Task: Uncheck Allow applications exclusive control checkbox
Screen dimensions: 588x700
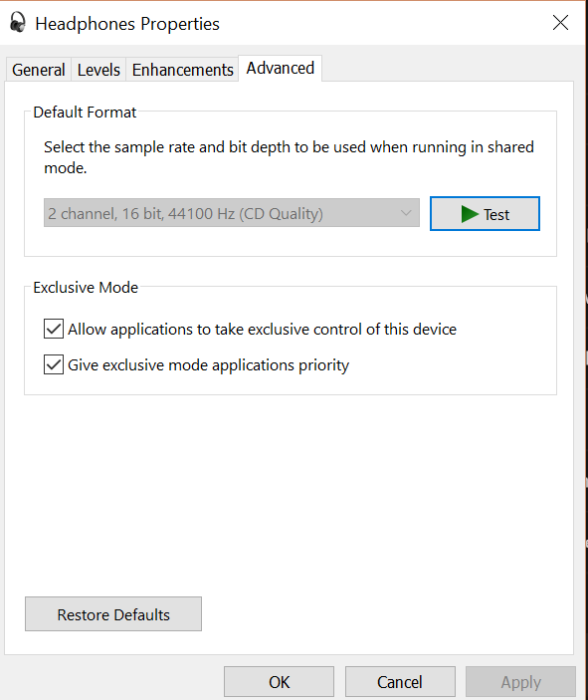Action: click(x=54, y=329)
